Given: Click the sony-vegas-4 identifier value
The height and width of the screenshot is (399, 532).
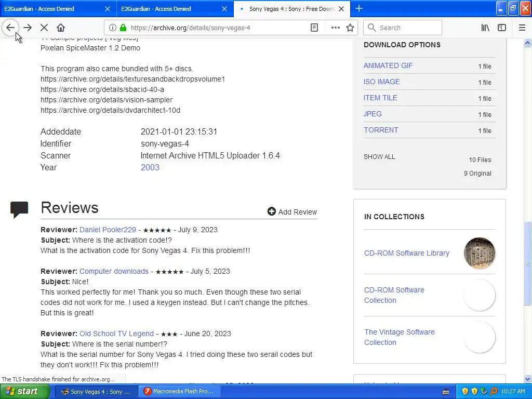Looking at the screenshot, I should pos(165,143).
